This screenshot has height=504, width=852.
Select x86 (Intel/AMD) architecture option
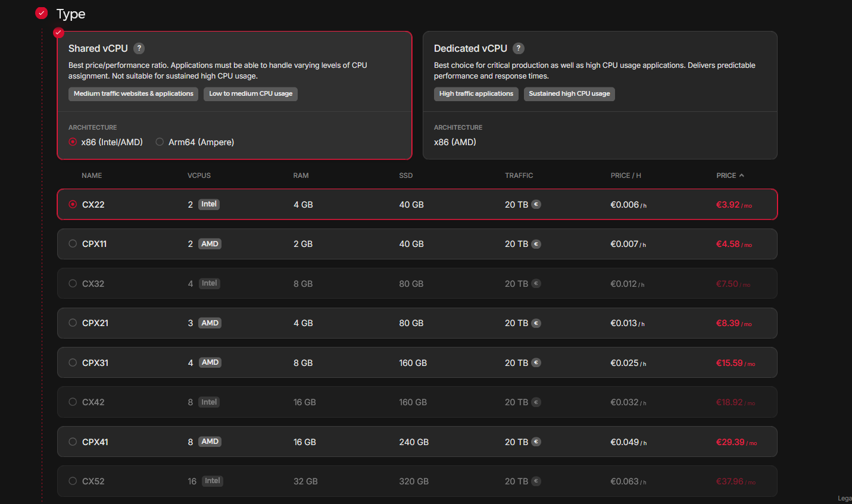pyautogui.click(x=73, y=142)
